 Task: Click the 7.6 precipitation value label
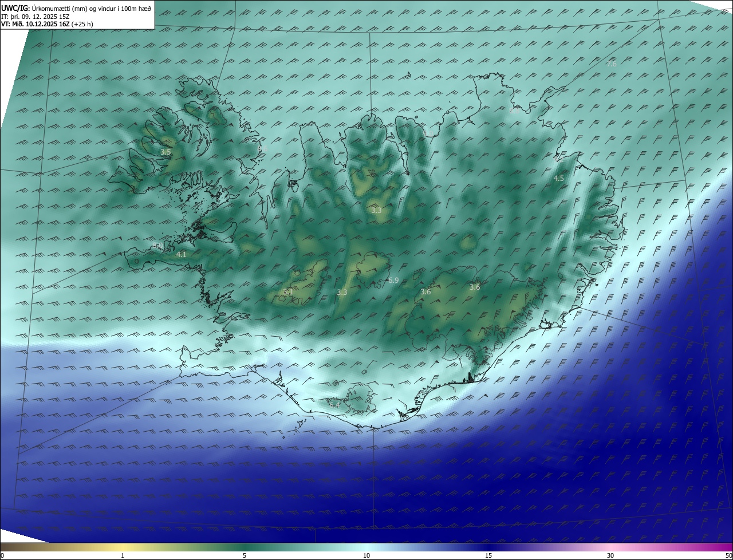[x=612, y=64]
